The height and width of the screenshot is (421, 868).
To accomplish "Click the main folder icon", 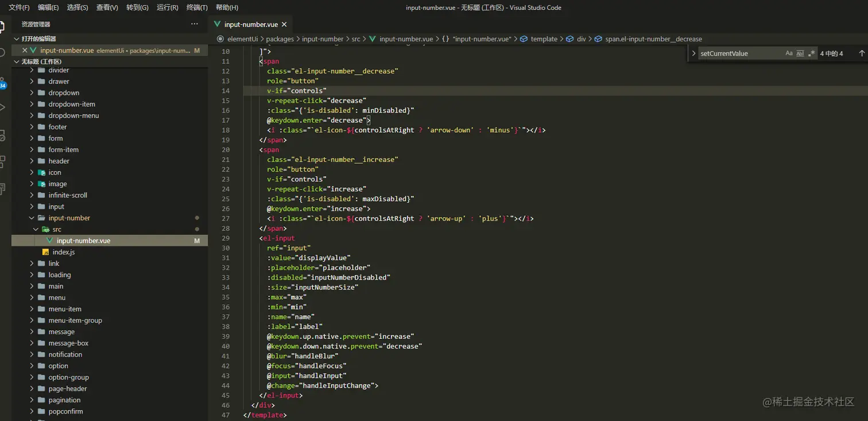I will coord(41,287).
